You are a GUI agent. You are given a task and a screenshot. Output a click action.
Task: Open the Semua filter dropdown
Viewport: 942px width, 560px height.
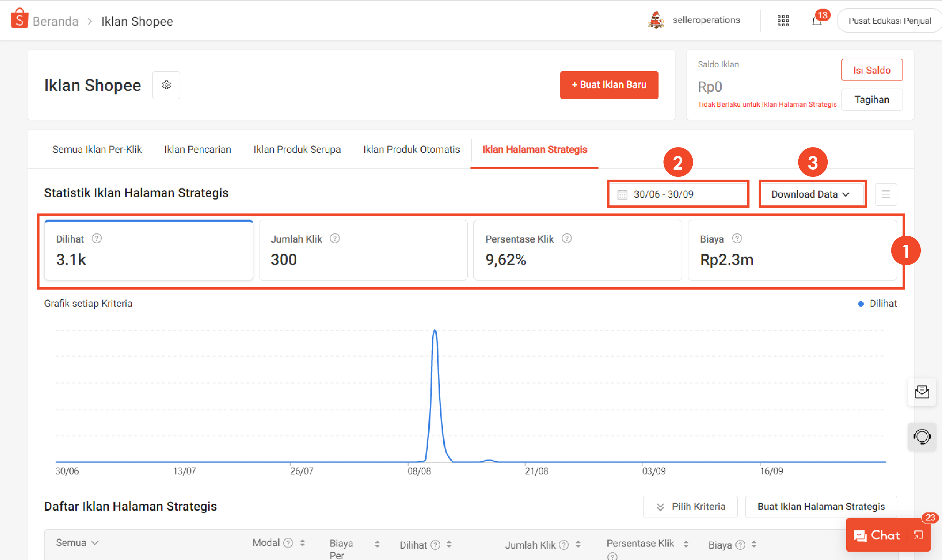click(x=77, y=543)
